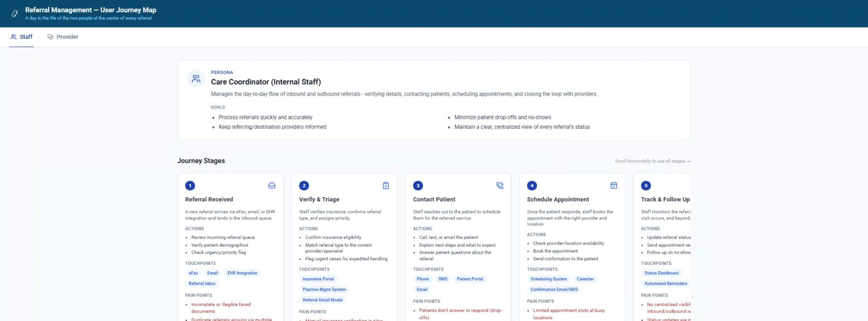
Task: Click the header logo icon beside Referral Management
Action: (x=15, y=14)
